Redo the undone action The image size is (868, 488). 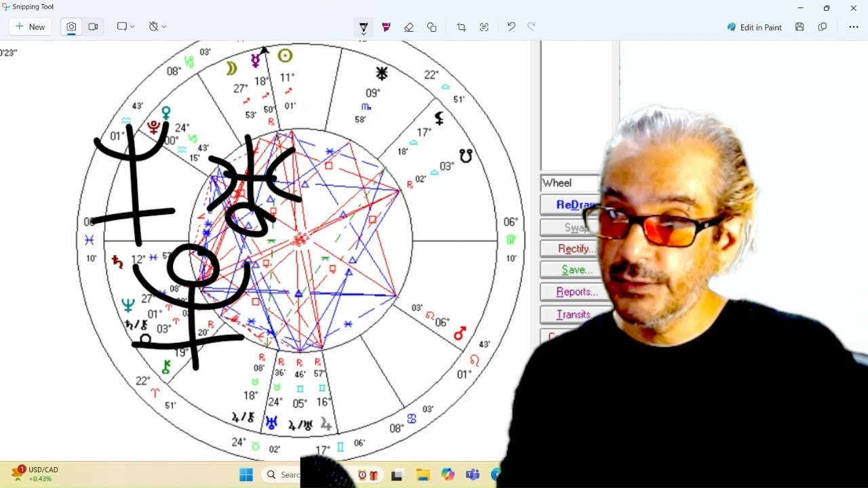532,27
